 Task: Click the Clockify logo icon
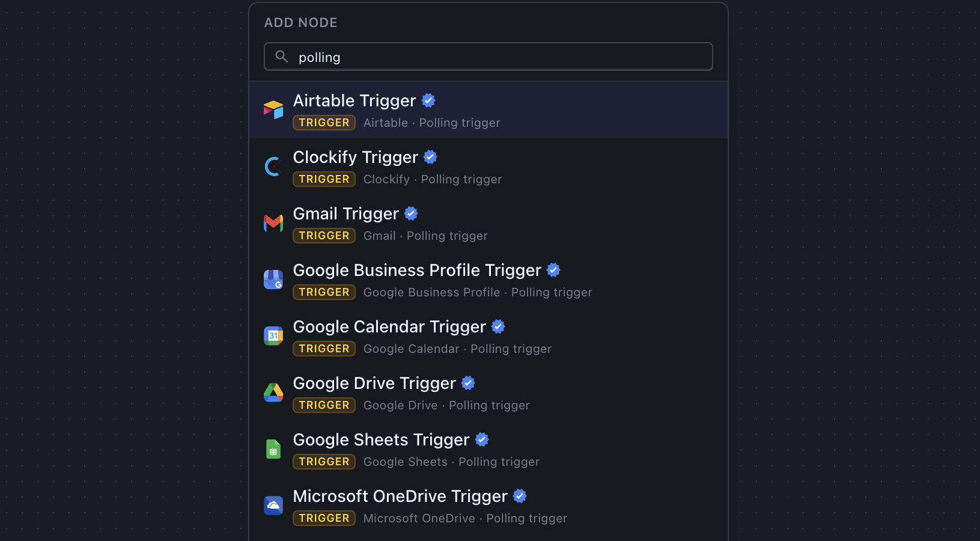click(x=273, y=167)
